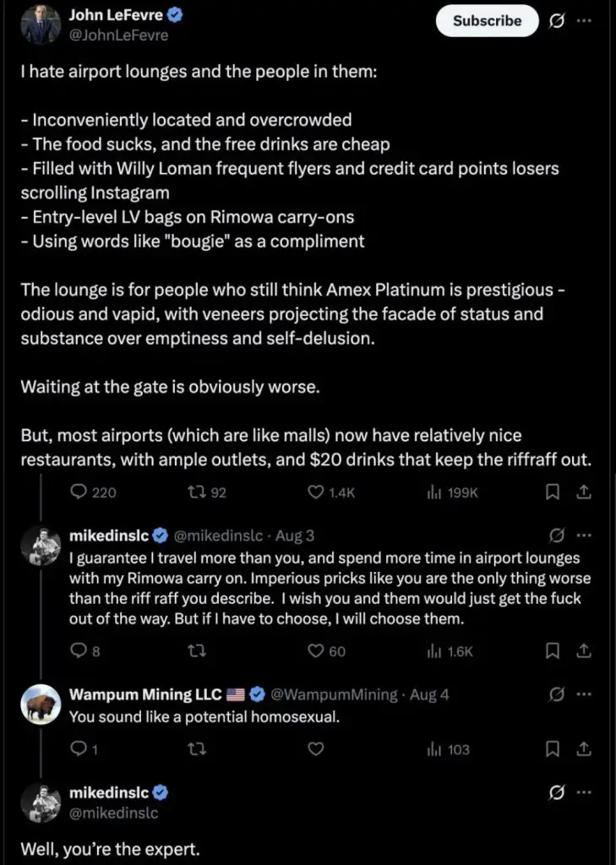Open more options on Wampum Mining's reply
616x865 pixels.
pyautogui.click(x=584, y=694)
